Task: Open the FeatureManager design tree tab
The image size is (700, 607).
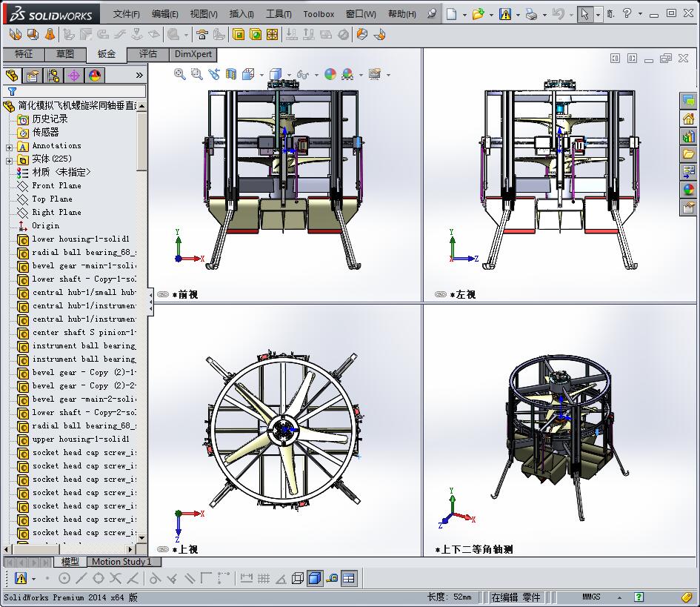Action: click(12, 75)
